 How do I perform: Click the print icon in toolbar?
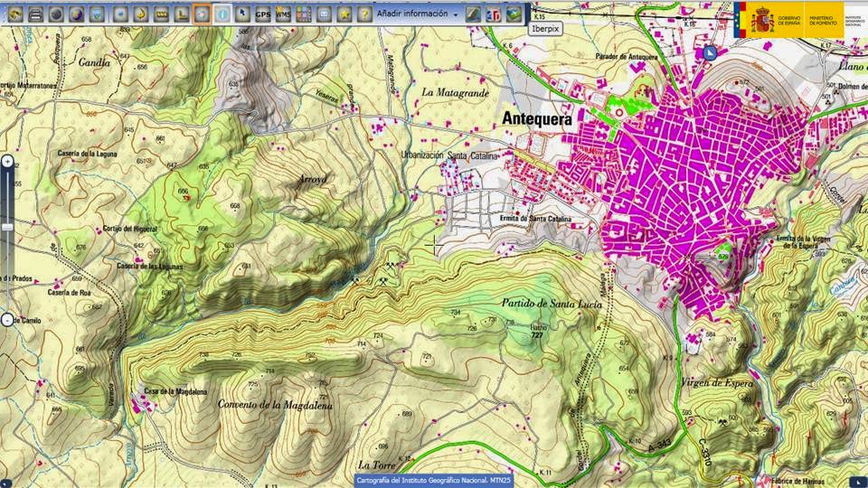coord(35,14)
